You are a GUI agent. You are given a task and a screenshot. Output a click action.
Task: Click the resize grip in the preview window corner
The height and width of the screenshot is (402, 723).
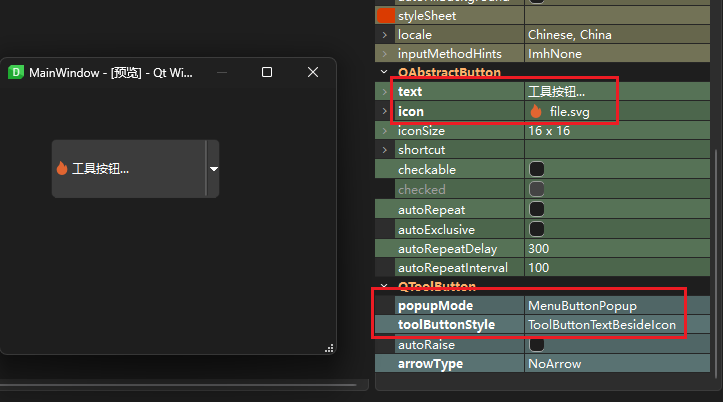coord(329,347)
